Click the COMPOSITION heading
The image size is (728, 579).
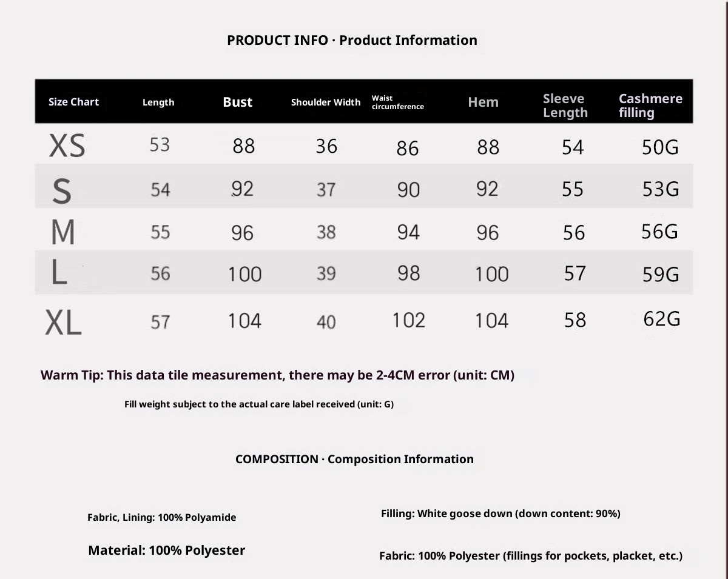click(354, 459)
